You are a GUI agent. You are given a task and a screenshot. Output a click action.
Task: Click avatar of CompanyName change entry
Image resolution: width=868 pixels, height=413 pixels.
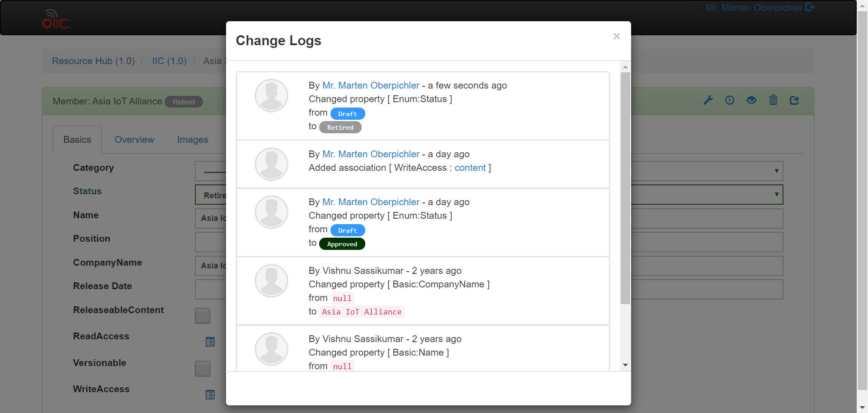click(x=271, y=281)
